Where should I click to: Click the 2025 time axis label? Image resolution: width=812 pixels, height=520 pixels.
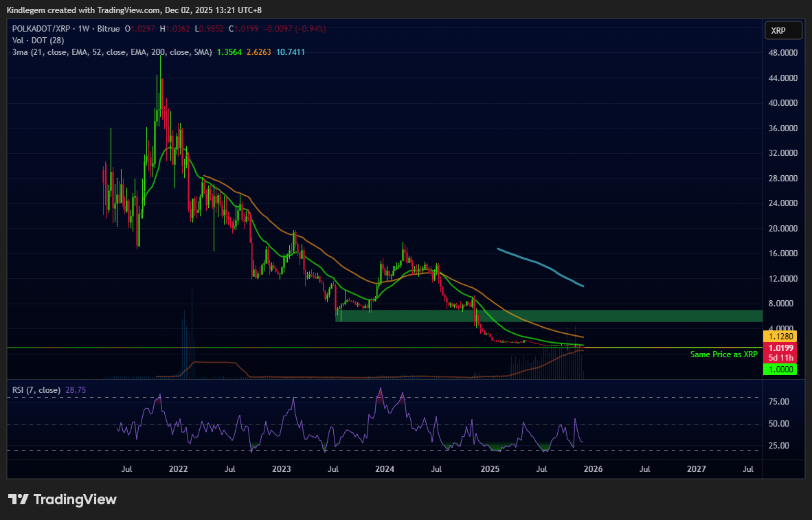click(490, 469)
